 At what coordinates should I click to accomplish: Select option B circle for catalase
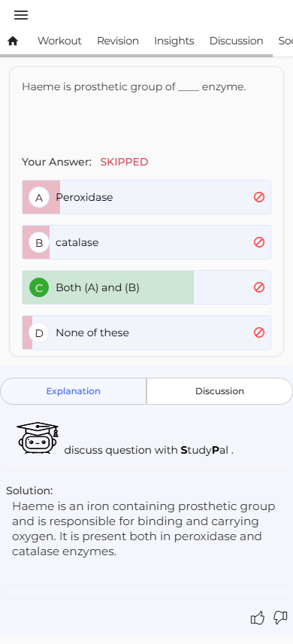(39, 243)
